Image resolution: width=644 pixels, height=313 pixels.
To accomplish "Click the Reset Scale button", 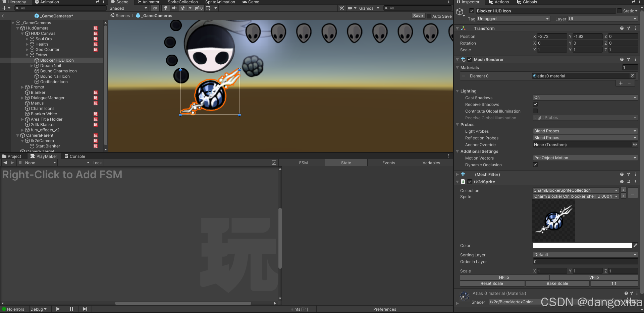I will [x=492, y=284].
